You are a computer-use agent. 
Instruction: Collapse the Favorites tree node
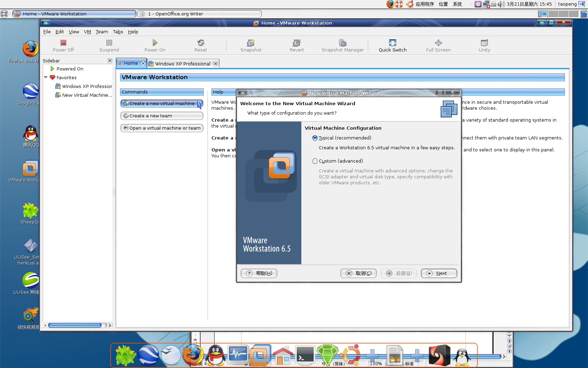click(x=45, y=77)
